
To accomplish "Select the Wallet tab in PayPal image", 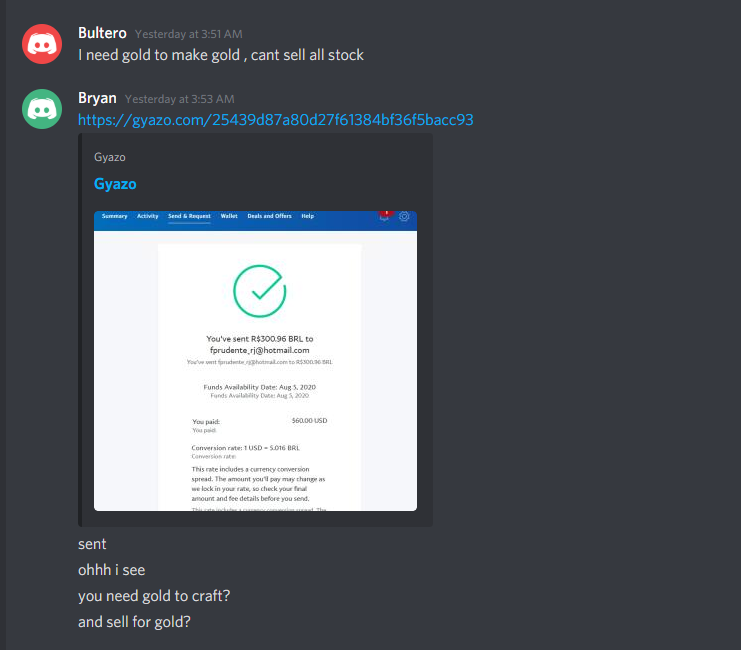I will (x=229, y=216).
